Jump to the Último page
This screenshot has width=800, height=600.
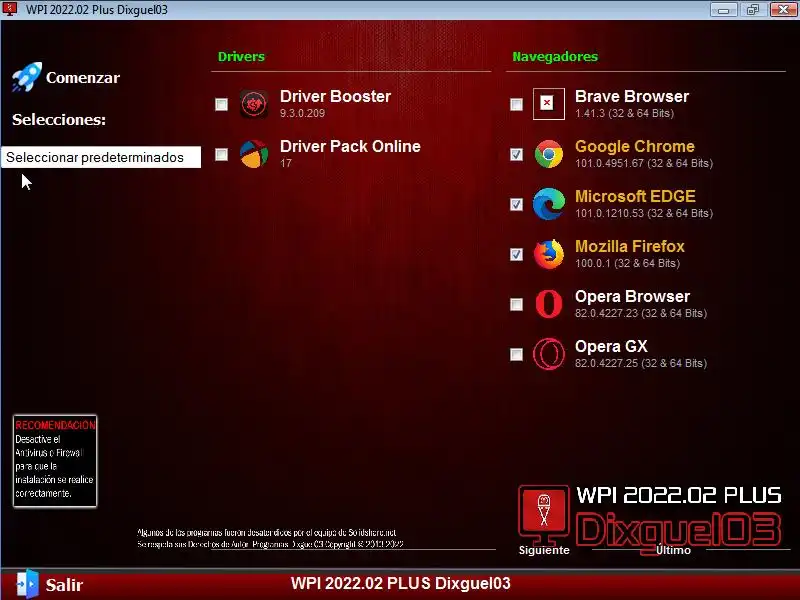(x=673, y=550)
